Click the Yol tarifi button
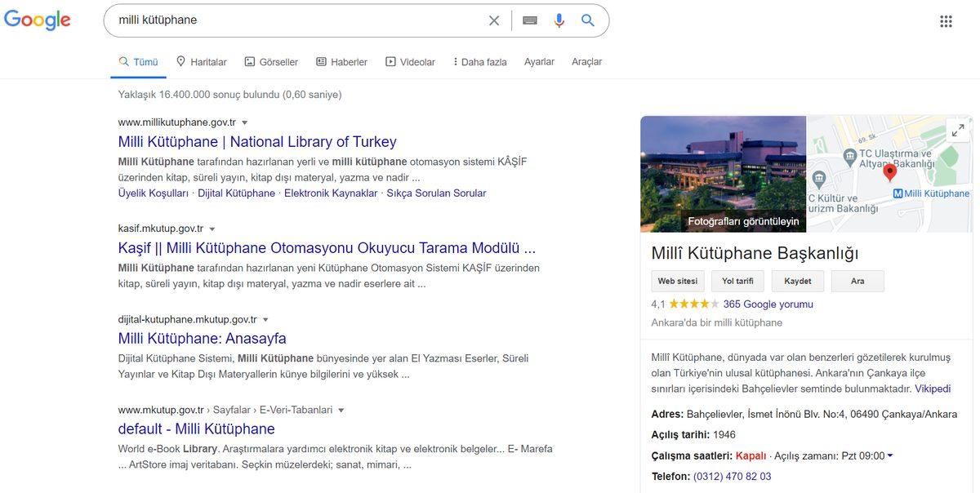The image size is (980, 493). point(739,281)
